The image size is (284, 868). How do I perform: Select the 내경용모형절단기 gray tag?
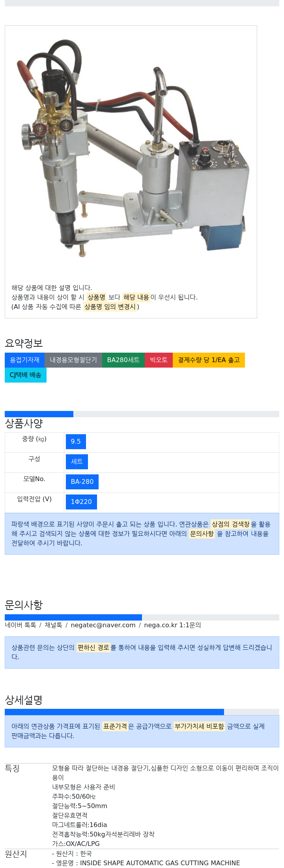click(73, 360)
